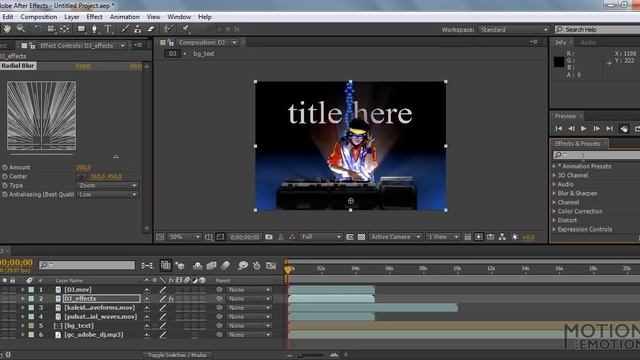
Task: Click the take snapshot camera icon
Action: [269, 237]
